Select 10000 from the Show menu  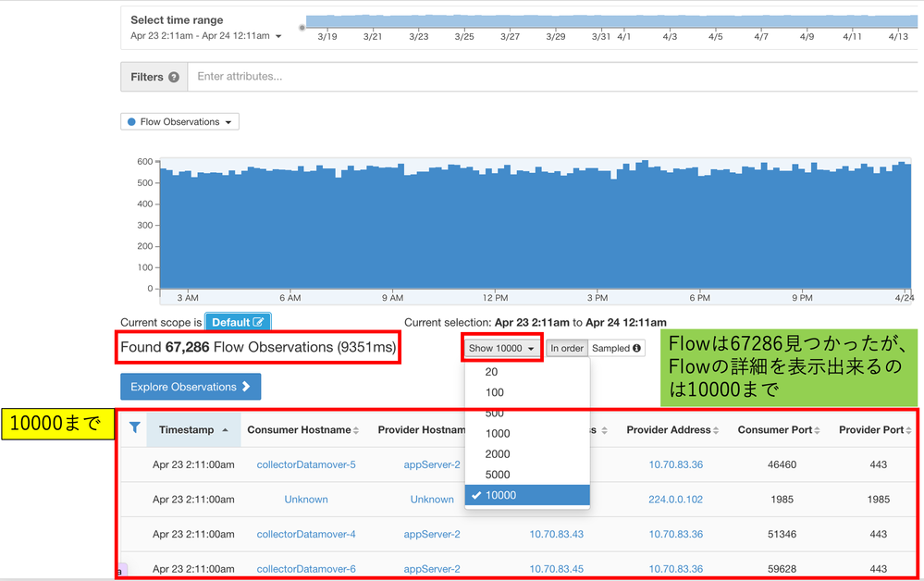point(527,495)
